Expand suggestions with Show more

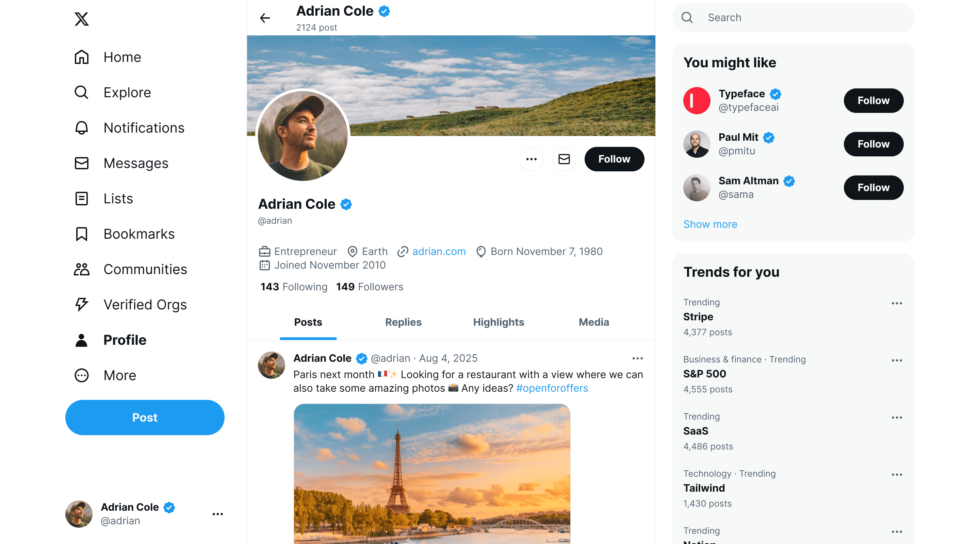(x=710, y=224)
